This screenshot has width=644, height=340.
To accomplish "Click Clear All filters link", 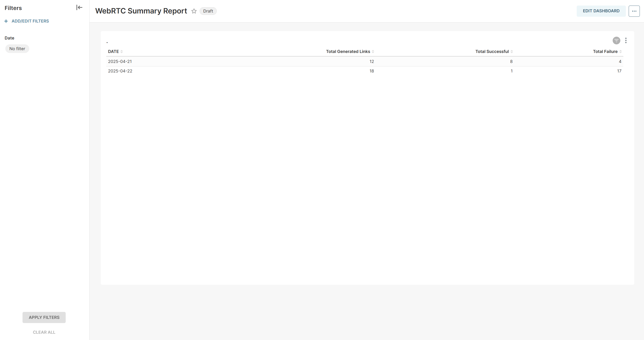I will [x=44, y=332].
